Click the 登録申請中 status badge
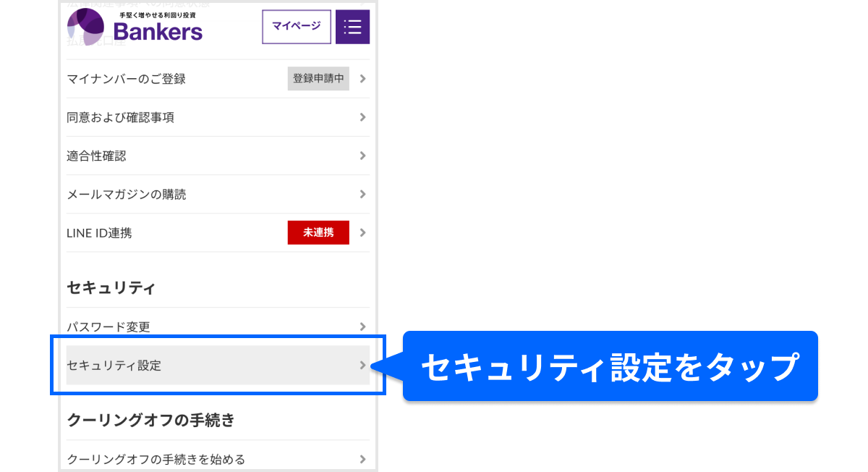This screenshot has height=472, width=868. click(x=318, y=78)
